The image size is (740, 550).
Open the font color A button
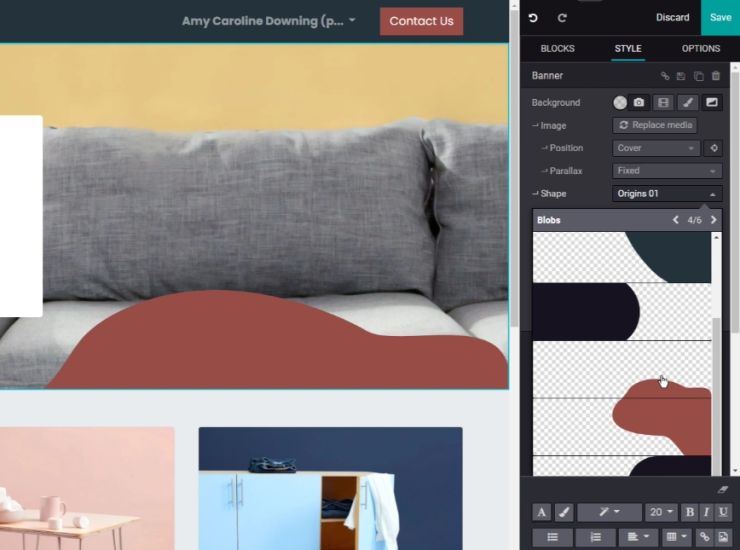pyautogui.click(x=541, y=512)
